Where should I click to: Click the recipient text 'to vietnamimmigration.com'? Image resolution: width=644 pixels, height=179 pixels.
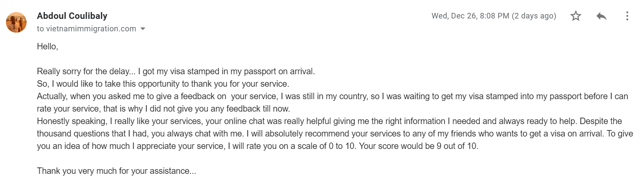pyautogui.click(x=86, y=29)
